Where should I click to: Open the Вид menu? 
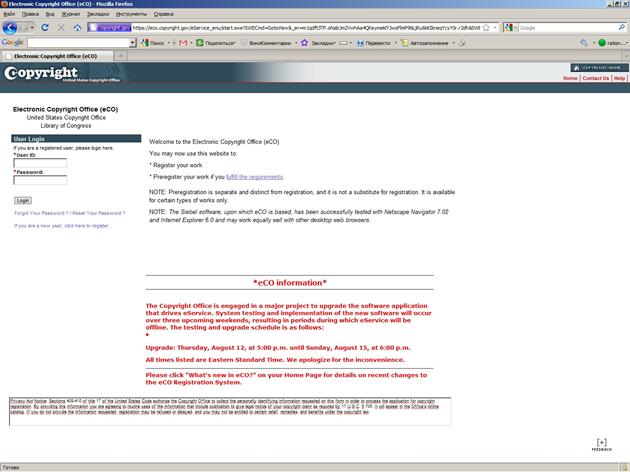50,14
